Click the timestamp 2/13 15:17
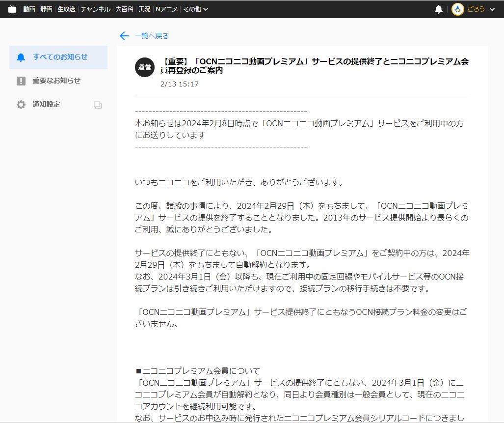This screenshot has height=423, width=504. 179,85
